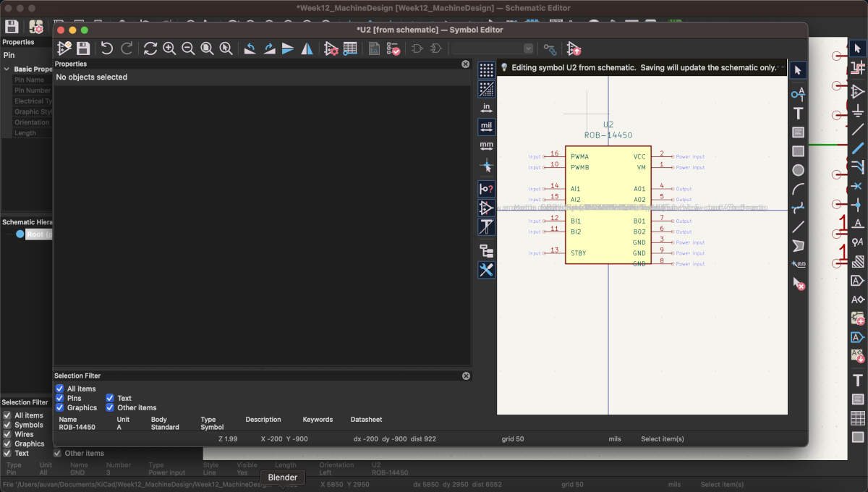
Task: Click the Add Junction tool in Schematic Editor
Action: 858,205
